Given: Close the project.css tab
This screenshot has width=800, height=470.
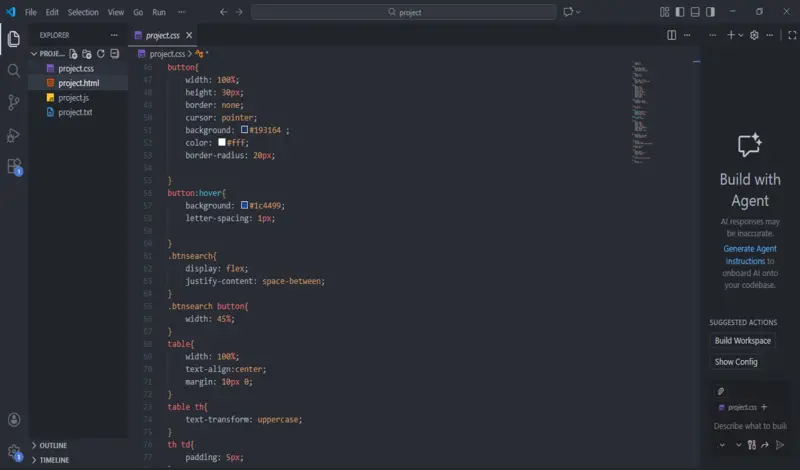Looking at the screenshot, I should pyautogui.click(x=189, y=35).
